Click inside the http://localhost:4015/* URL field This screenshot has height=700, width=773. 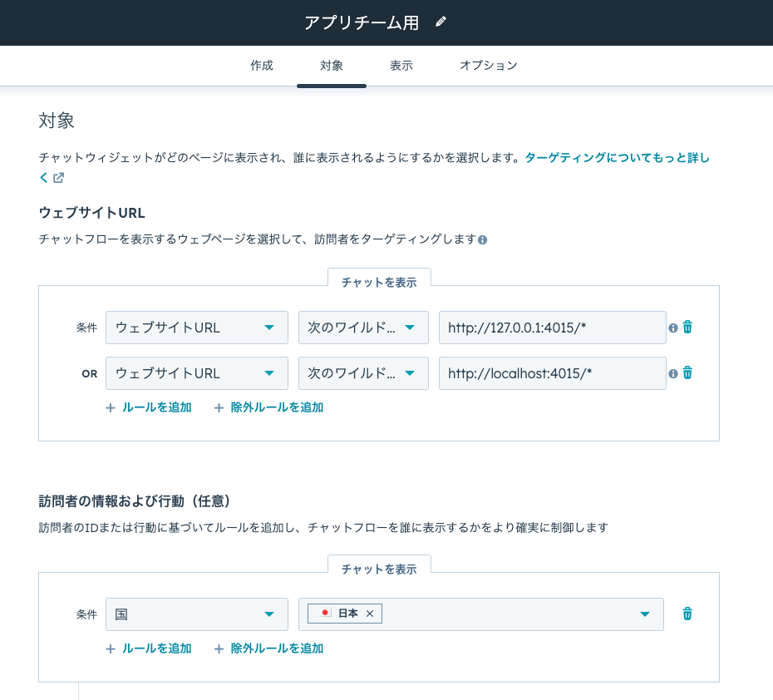pos(552,373)
